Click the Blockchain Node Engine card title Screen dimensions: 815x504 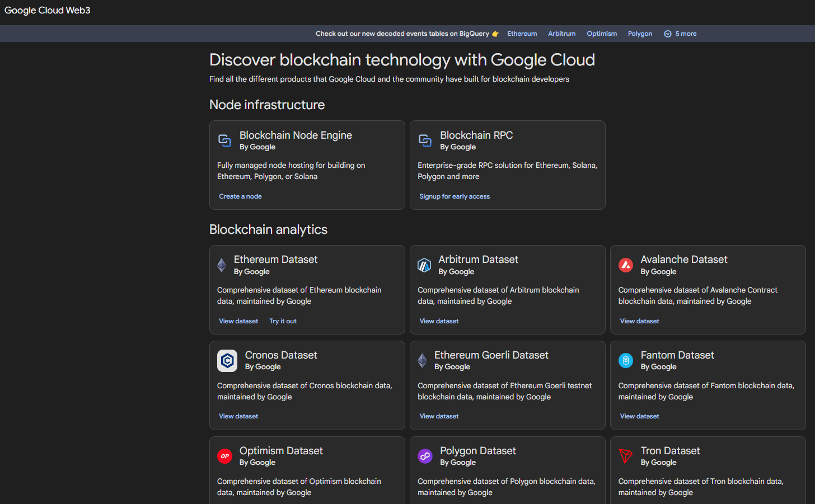[296, 135]
